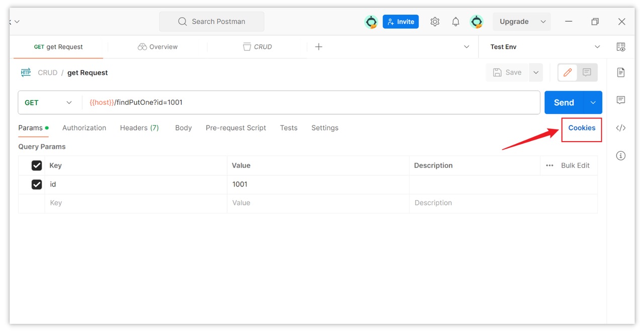This screenshot has width=644, height=332.
Task: Click the empty Key placeholder cell
Action: coord(136,203)
